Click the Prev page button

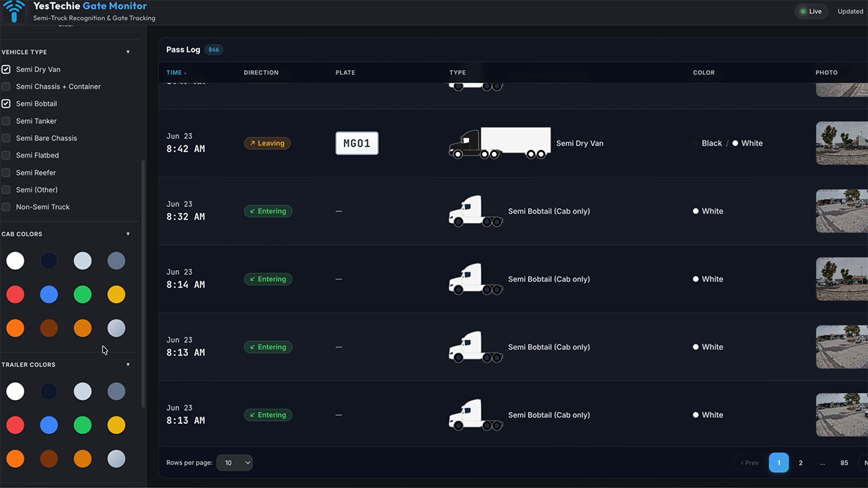(x=750, y=463)
